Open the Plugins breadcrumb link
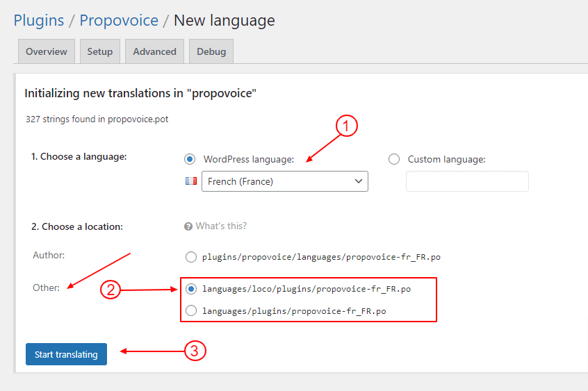Screen dimensions: 588x391 (x=39, y=20)
